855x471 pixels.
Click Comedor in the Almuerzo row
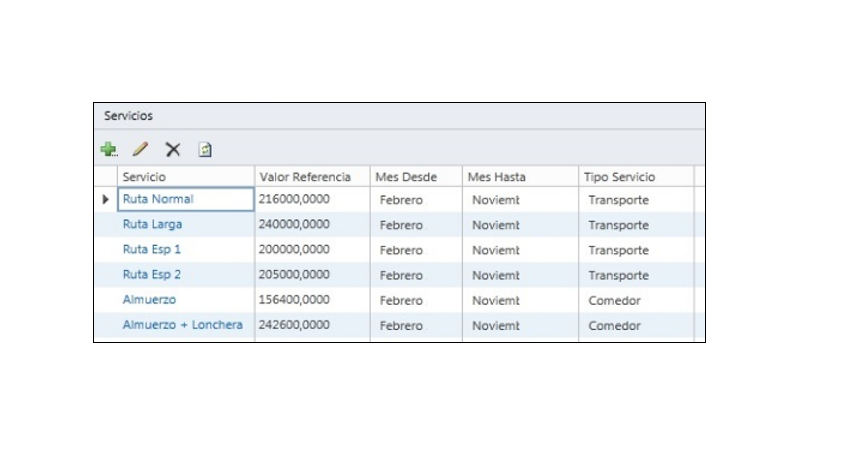[614, 300]
